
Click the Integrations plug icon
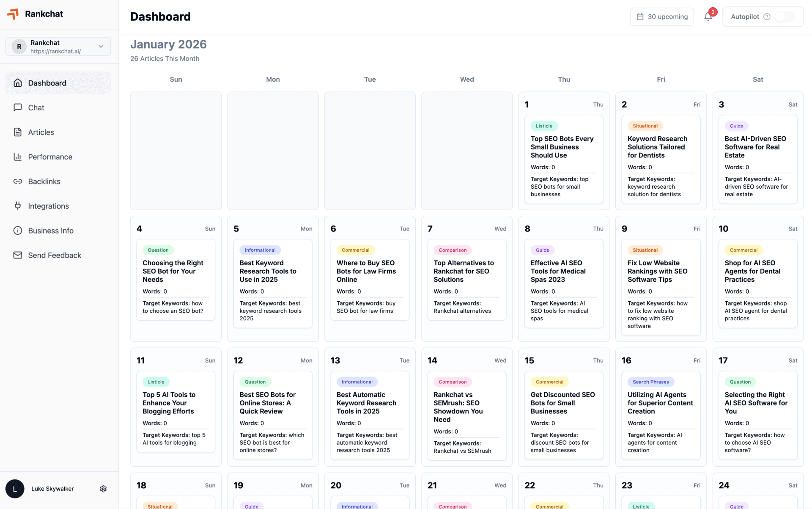[x=18, y=206]
